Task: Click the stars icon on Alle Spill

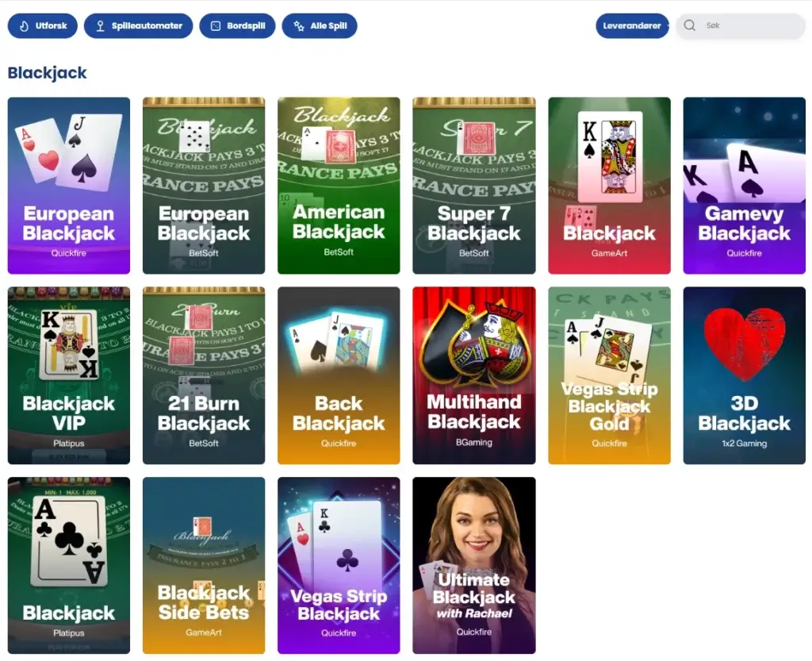Action: [x=299, y=26]
